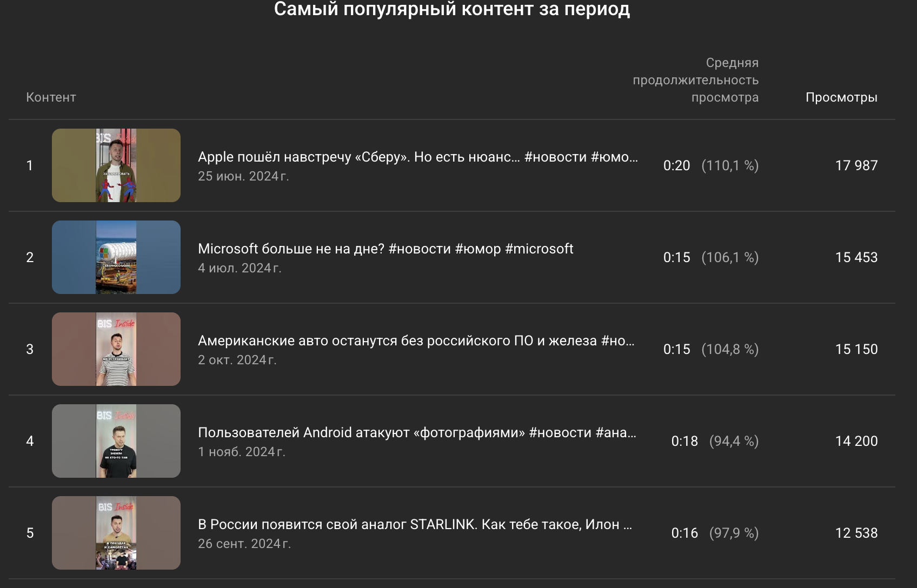This screenshot has height=588, width=917.
Task: Click rank number 5 beside STARLINK video
Action: point(30,533)
